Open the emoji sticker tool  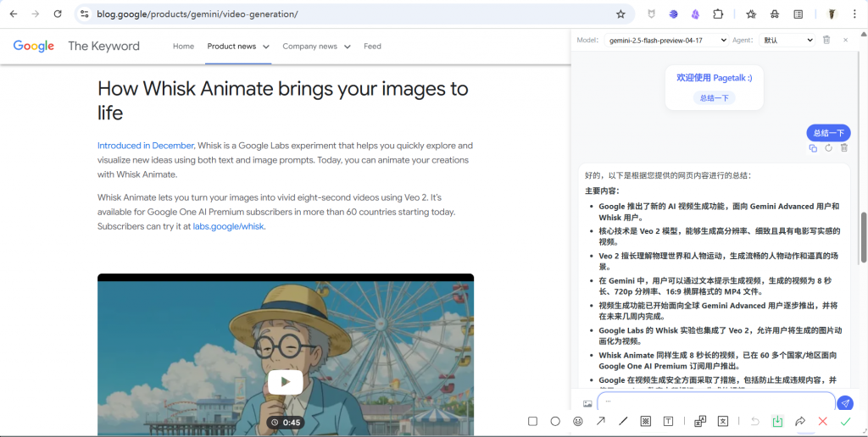578,422
